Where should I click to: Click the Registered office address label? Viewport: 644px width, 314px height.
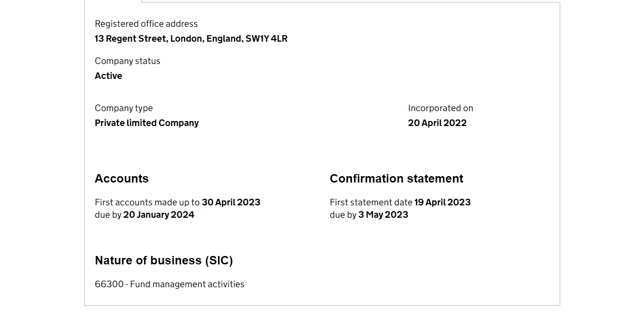click(x=146, y=24)
